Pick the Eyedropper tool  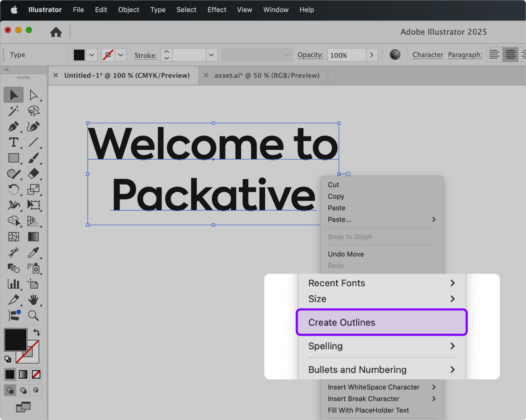pyautogui.click(x=33, y=252)
